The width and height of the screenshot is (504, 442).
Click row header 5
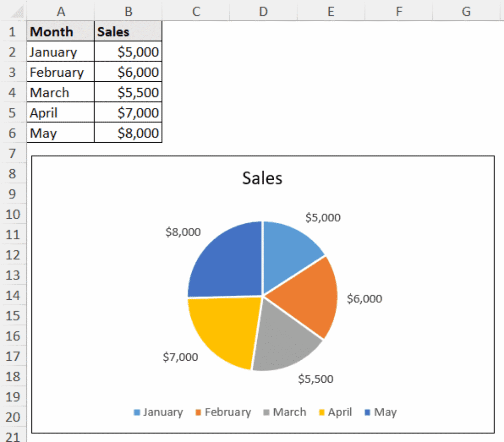pos(13,112)
